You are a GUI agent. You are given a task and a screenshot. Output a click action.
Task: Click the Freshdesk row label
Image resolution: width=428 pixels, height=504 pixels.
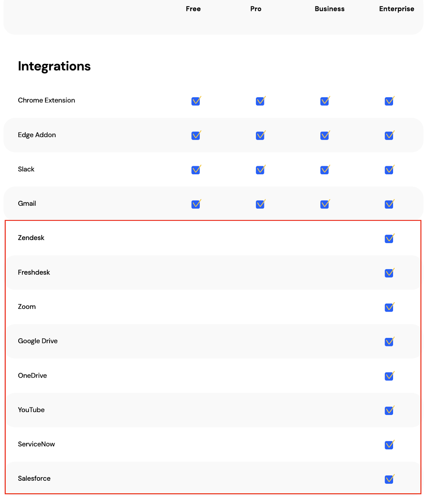click(x=34, y=272)
